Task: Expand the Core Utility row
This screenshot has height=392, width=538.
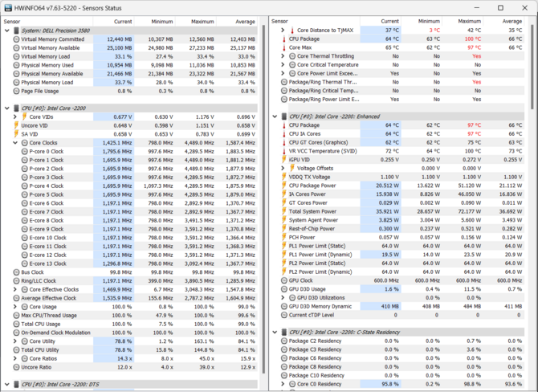Action: (x=15, y=341)
